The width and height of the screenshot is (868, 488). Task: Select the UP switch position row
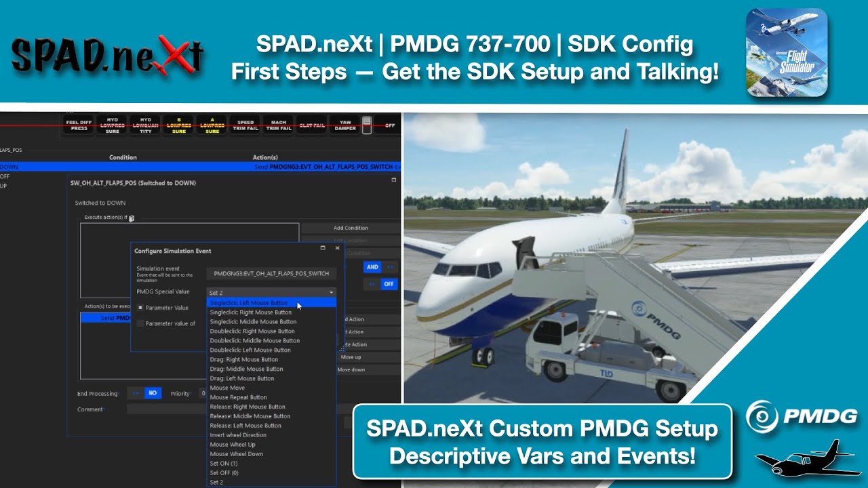(3, 186)
